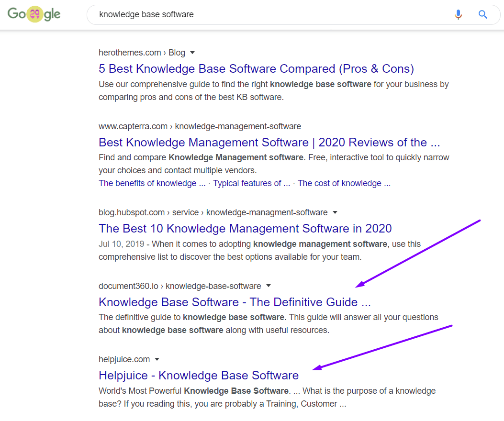The height and width of the screenshot is (421, 504).
Task: Expand the herothemes.com result dropdown arrow
Action: [x=192, y=53]
